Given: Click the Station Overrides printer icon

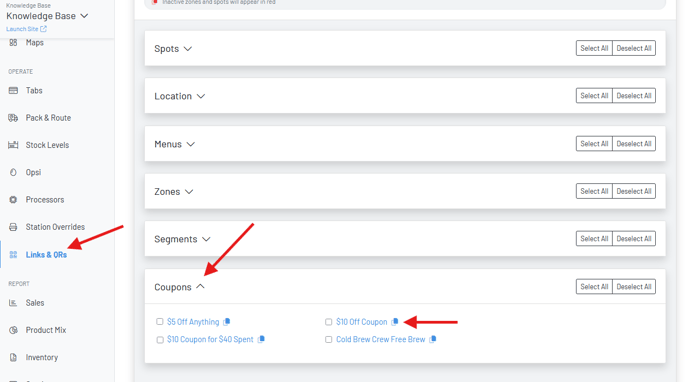Looking at the screenshot, I should click(x=13, y=227).
